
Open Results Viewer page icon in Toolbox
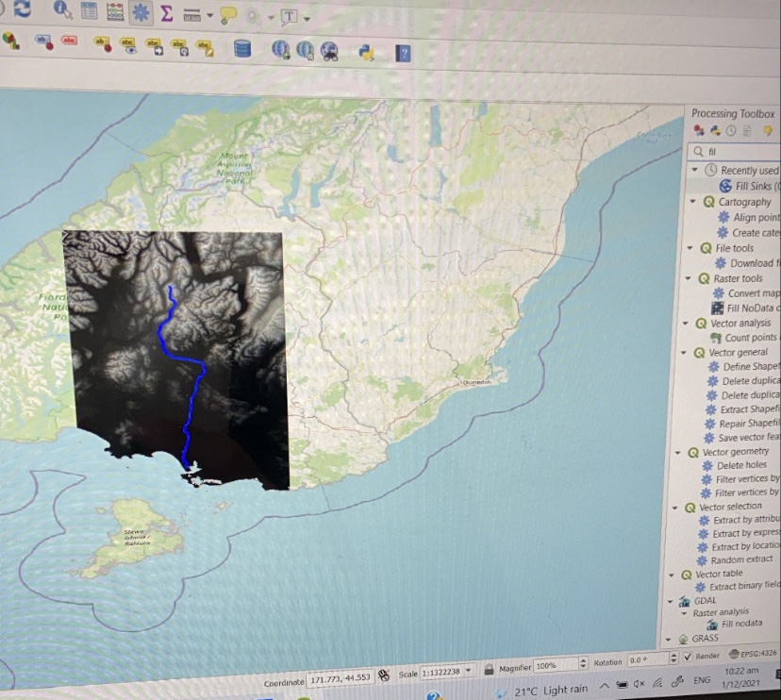747,131
